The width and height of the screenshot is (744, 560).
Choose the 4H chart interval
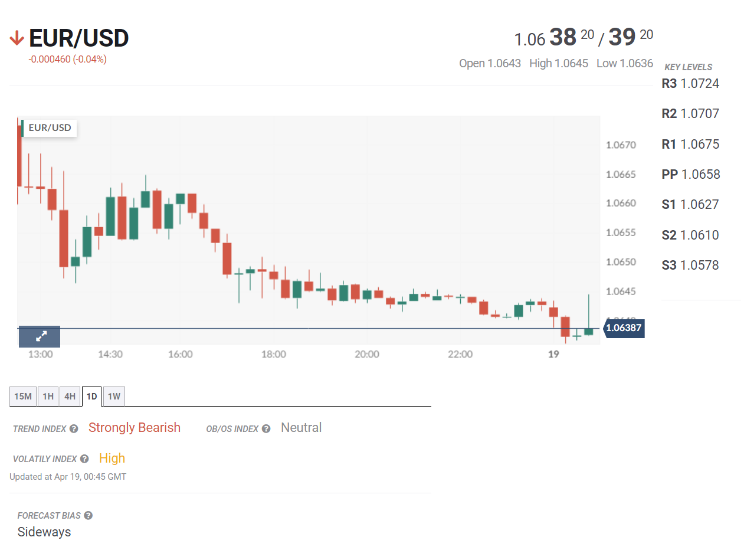(x=70, y=397)
